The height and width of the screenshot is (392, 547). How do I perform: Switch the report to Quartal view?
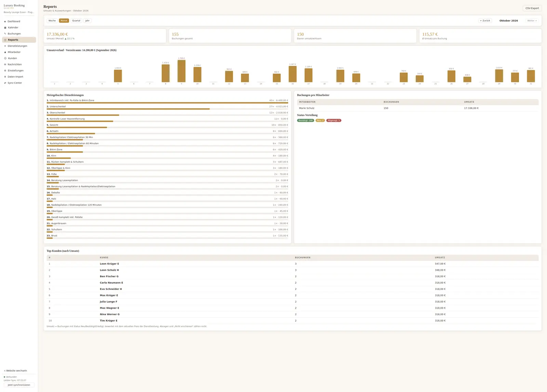76,20
